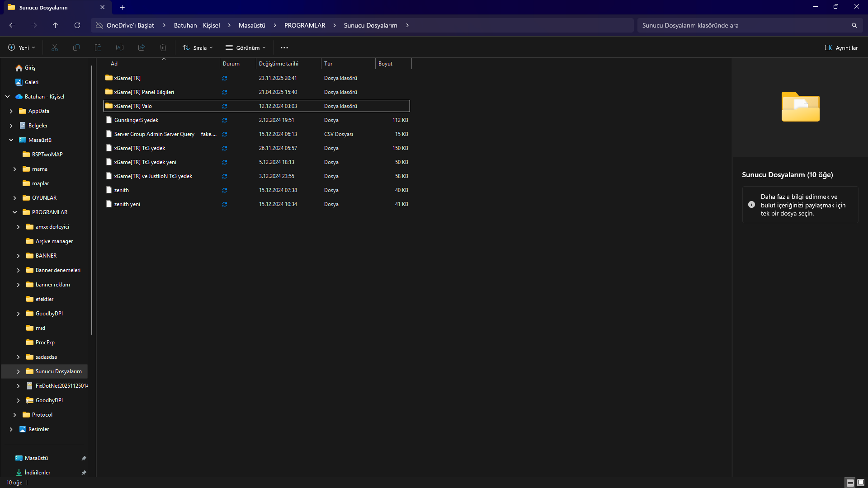Collapse the Batuhan - Kişisel tree node

pyautogui.click(x=8, y=97)
